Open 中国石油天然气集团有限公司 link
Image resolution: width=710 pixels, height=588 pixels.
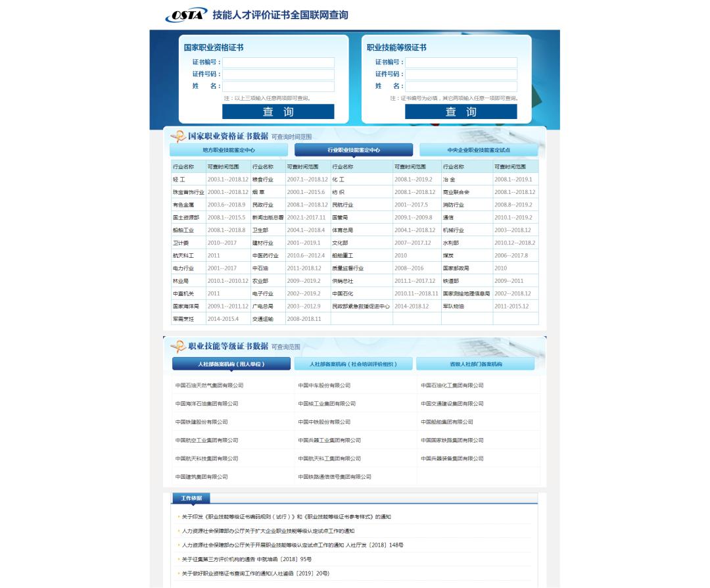click(209, 385)
